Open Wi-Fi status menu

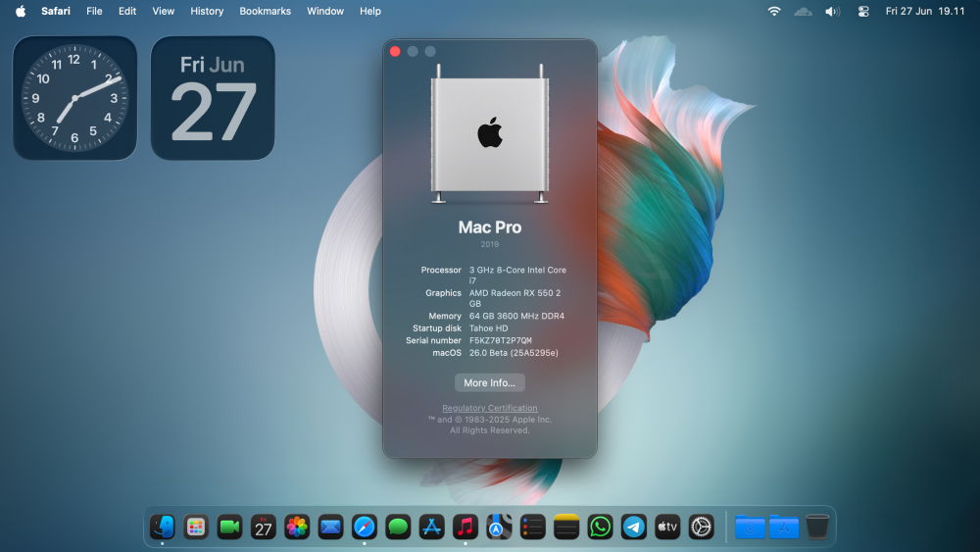click(774, 11)
